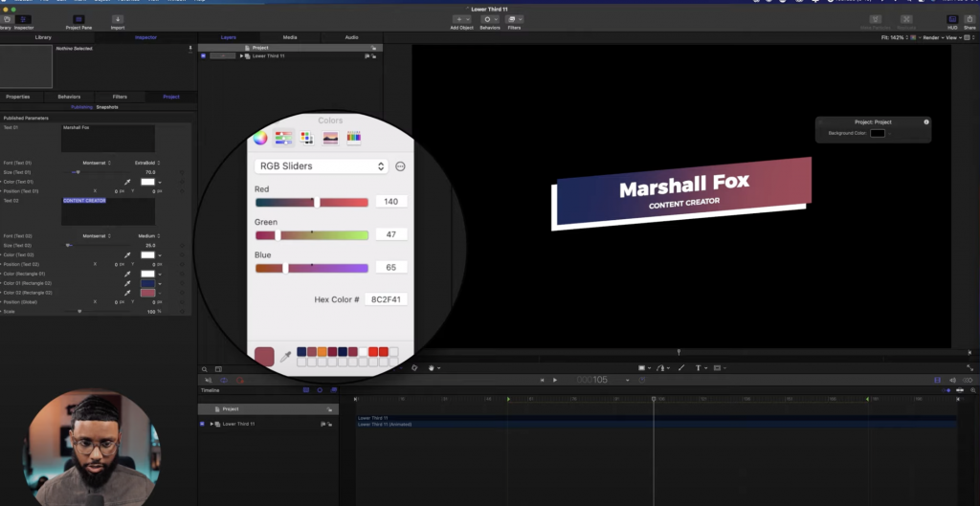Open the image palettes picker mode
Screen dimensions: 980x506
(x=330, y=138)
